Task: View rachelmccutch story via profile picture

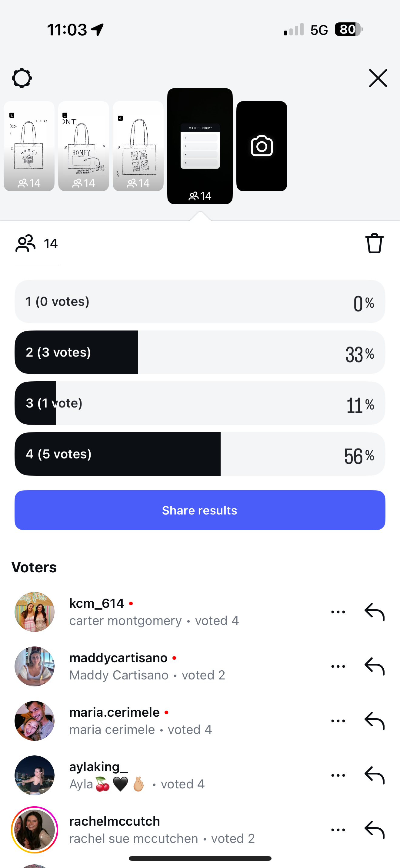Action: point(35,830)
